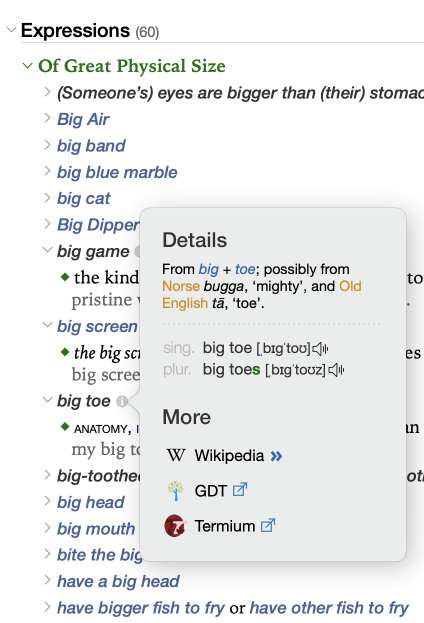Screen dimensions: 424x623
Task: Collapse the big game entry
Action: pyautogui.click(x=47, y=250)
